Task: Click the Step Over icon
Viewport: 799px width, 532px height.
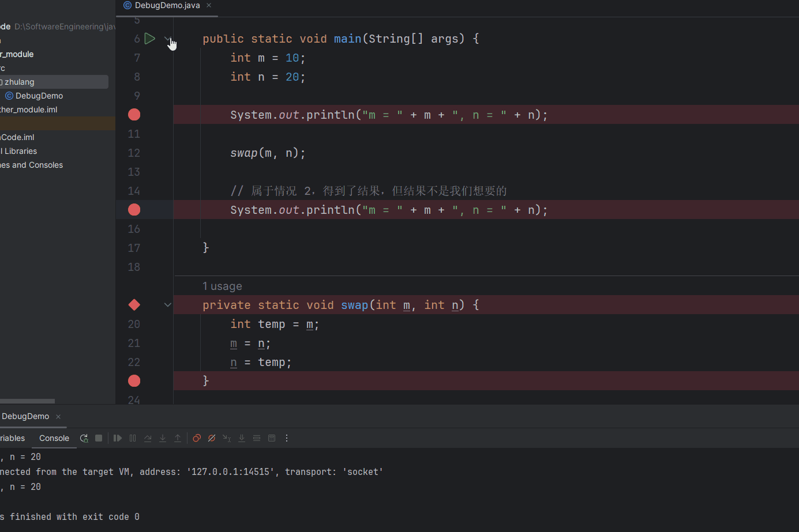Action: [x=148, y=438]
